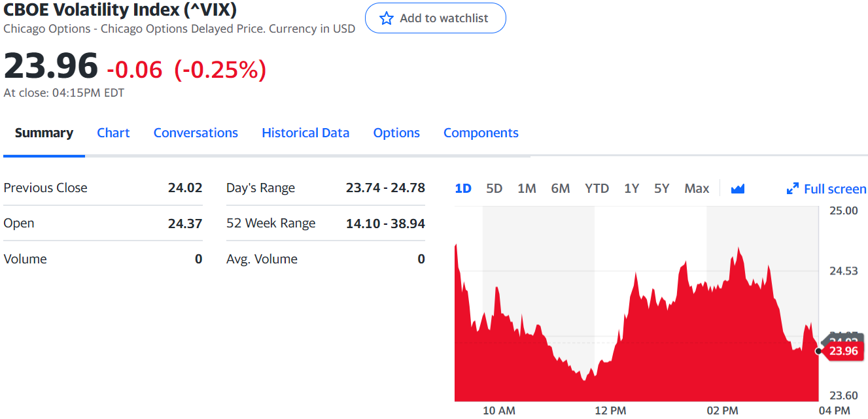Click the 23.96 current price flag on chart
Screen dimensions: 868x419
(842, 351)
